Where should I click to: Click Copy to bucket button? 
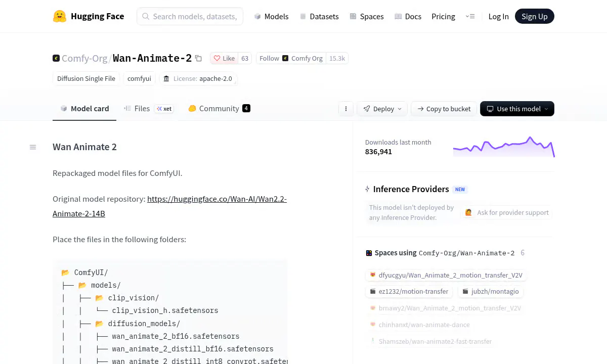pos(444,109)
